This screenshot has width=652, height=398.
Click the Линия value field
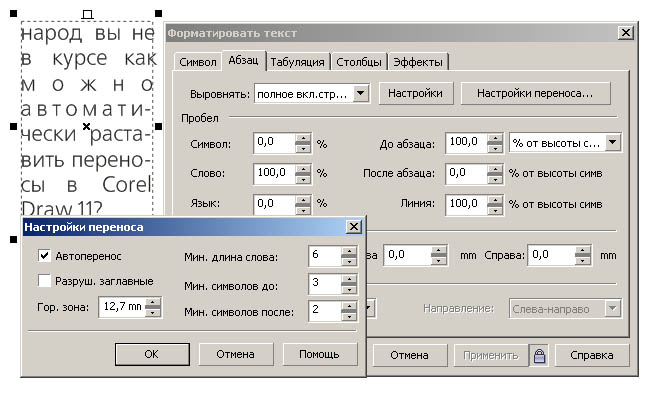467,204
